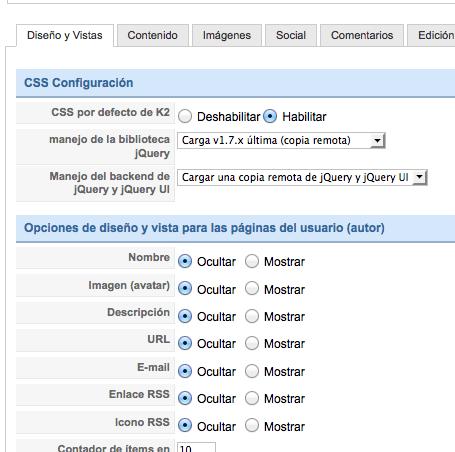Enable Mostrar for E-mail
The width and height of the screenshot is (455, 452).
(252, 371)
